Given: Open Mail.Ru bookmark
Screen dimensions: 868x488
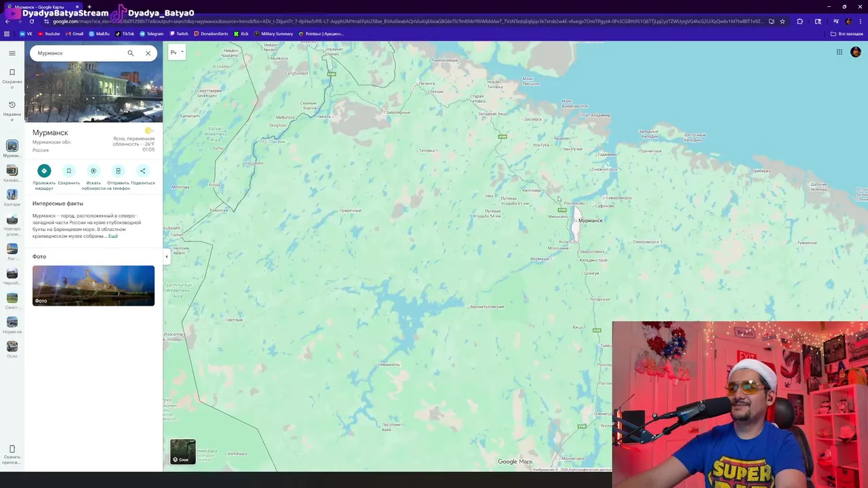Looking at the screenshot, I should click(x=100, y=33).
